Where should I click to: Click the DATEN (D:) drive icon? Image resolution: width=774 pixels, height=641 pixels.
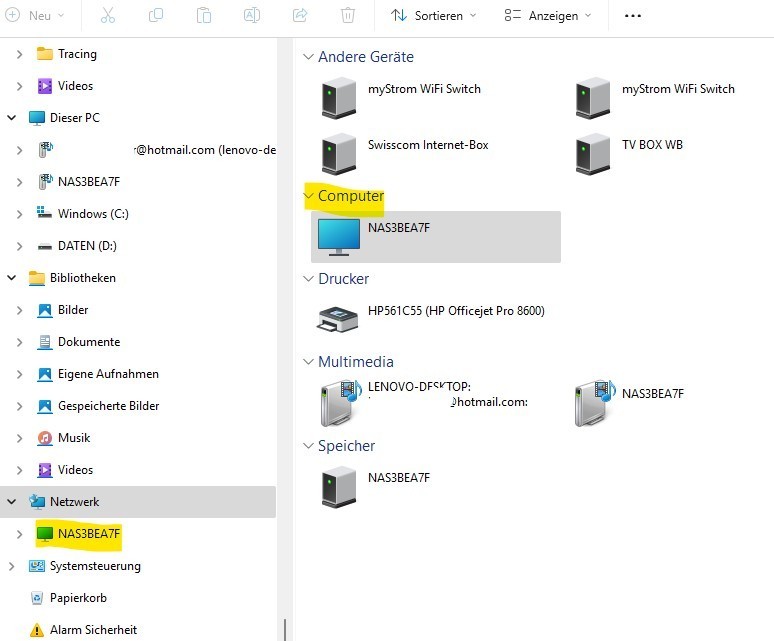(44, 246)
